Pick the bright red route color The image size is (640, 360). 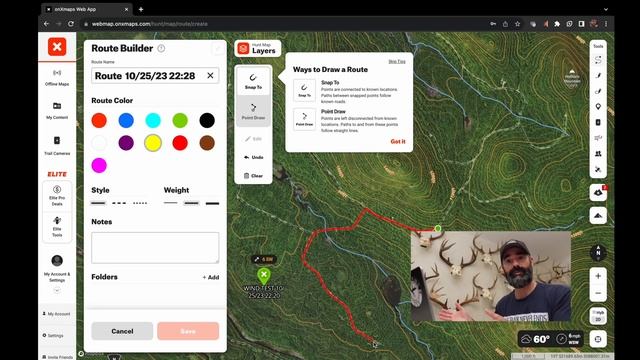180,143
